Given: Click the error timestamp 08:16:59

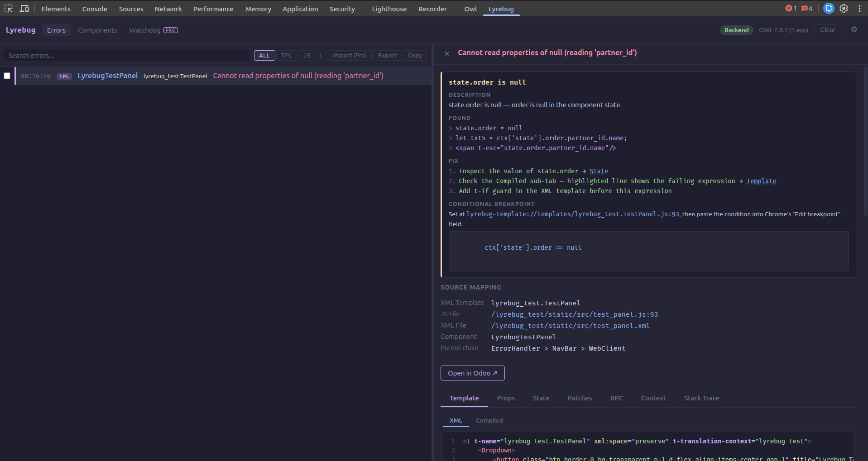Looking at the screenshot, I should coord(36,76).
